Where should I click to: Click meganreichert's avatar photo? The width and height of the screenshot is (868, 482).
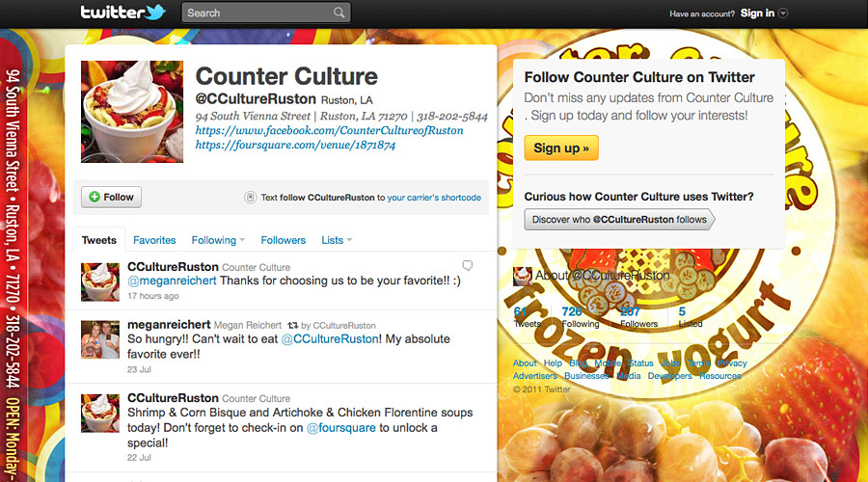click(x=100, y=339)
